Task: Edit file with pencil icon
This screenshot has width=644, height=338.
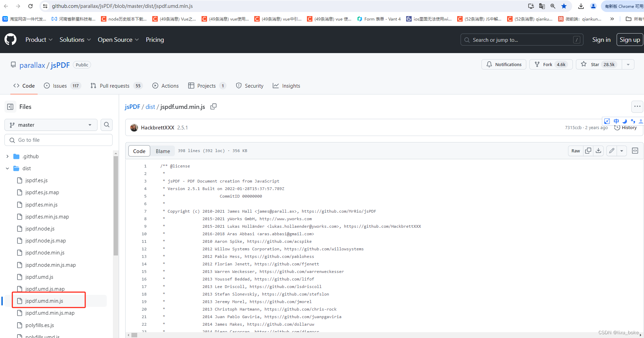Action: [612, 151]
